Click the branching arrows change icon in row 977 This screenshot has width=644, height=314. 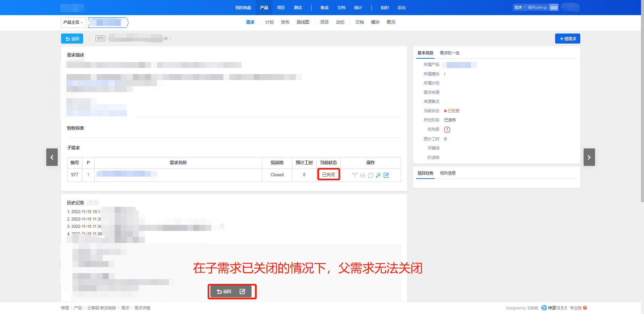[x=355, y=175]
